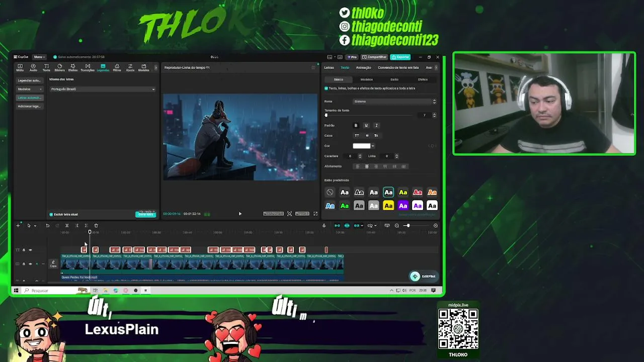Toggle text applied to all lyrics checkbox
This screenshot has height=362, width=644.
326,88
